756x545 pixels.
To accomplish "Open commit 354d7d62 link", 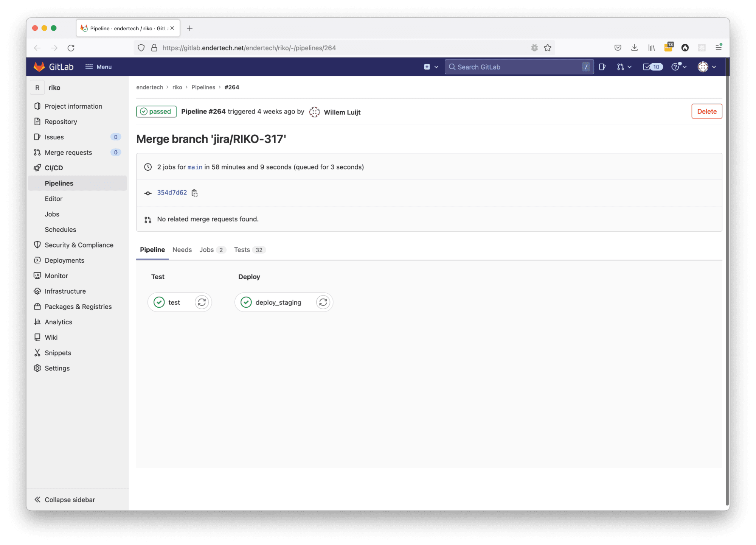I will pos(172,193).
